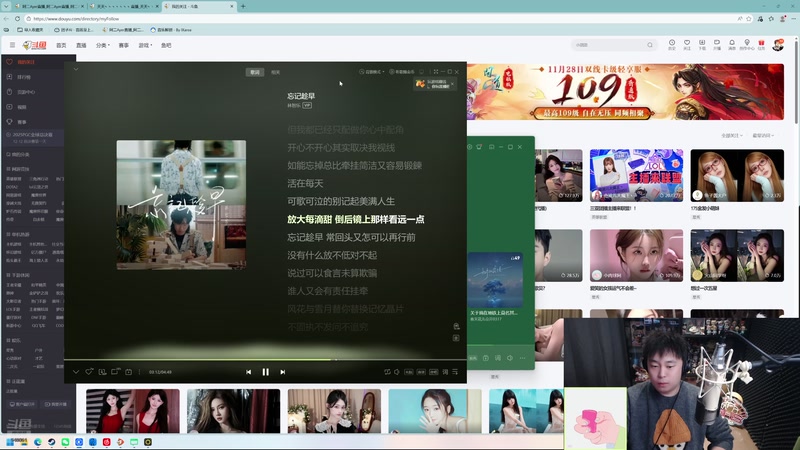Click green window tree-artwork song cover
The image size is (800, 450).
coord(495,280)
